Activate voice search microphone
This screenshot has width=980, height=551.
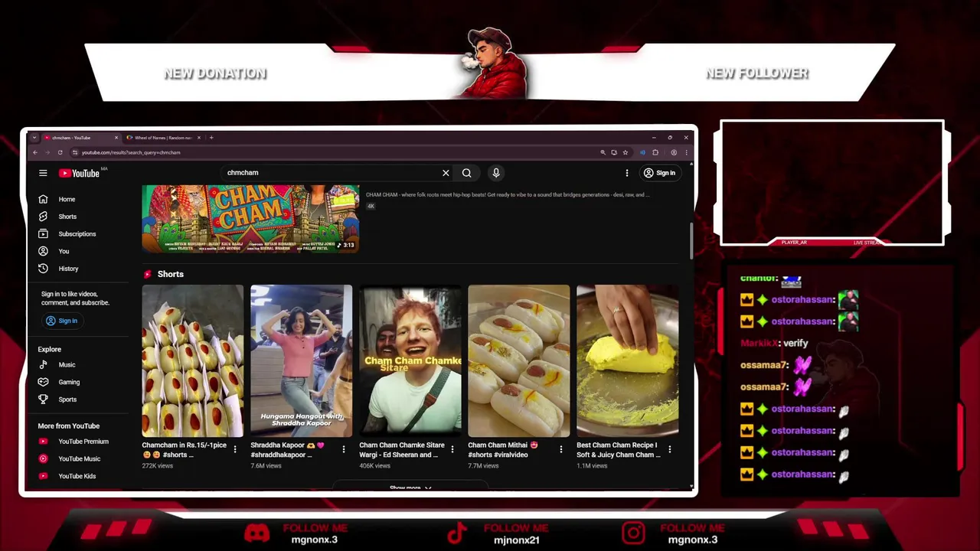pyautogui.click(x=496, y=173)
